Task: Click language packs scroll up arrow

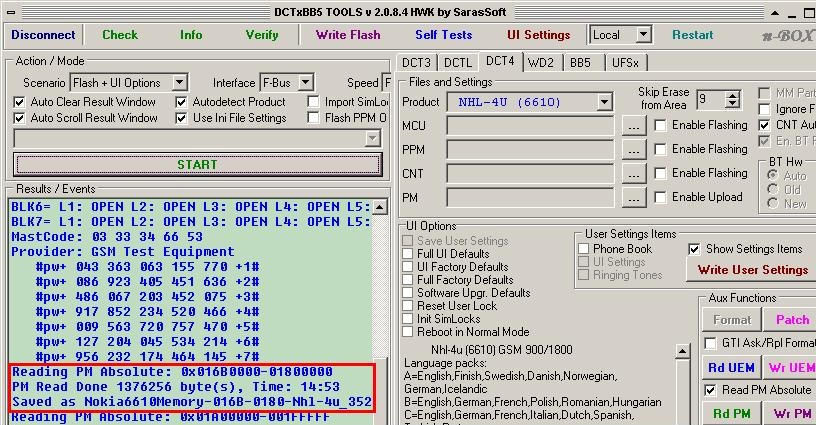Action: click(682, 352)
